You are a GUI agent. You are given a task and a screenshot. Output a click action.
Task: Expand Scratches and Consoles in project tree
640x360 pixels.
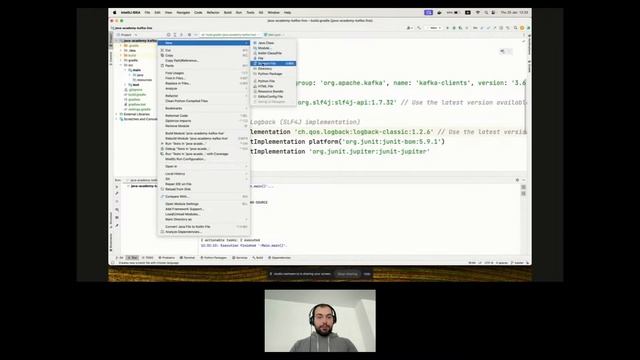point(117,119)
